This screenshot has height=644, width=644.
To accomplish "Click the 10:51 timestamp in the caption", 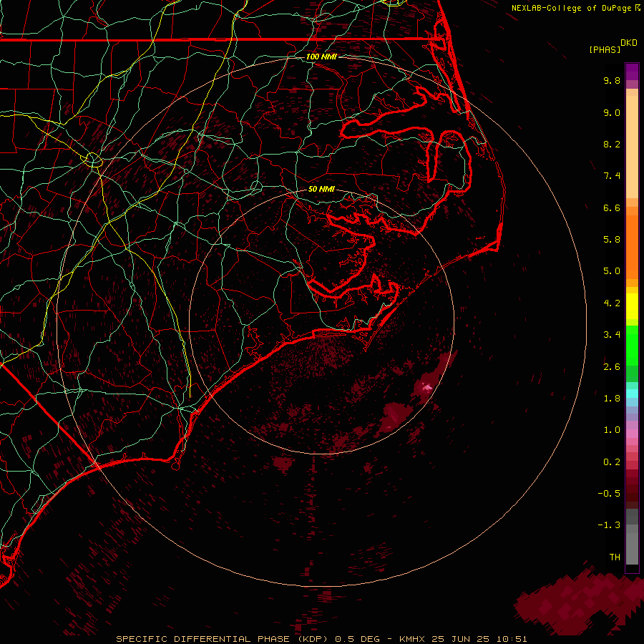I will (512, 639).
